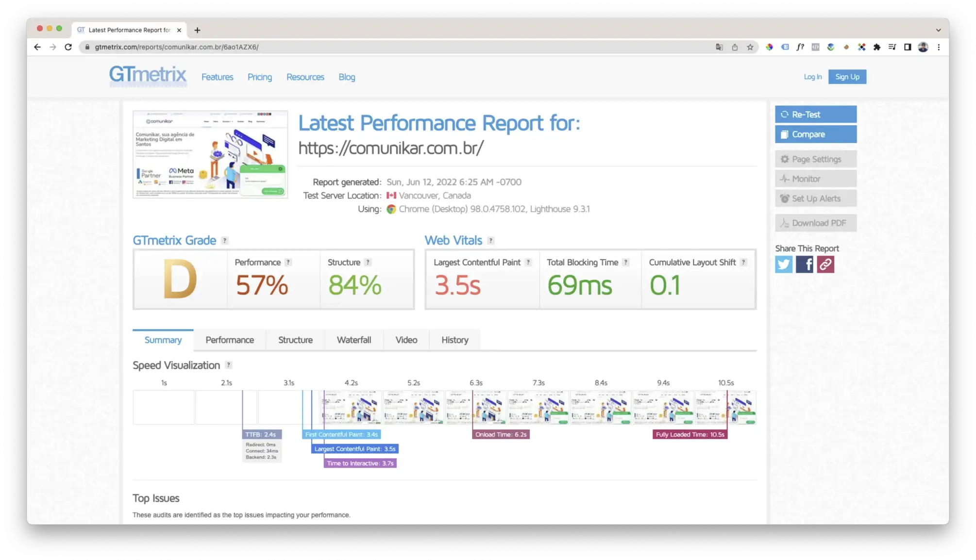
Task: Click the 3.5s LCP value
Action: tap(457, 285)
